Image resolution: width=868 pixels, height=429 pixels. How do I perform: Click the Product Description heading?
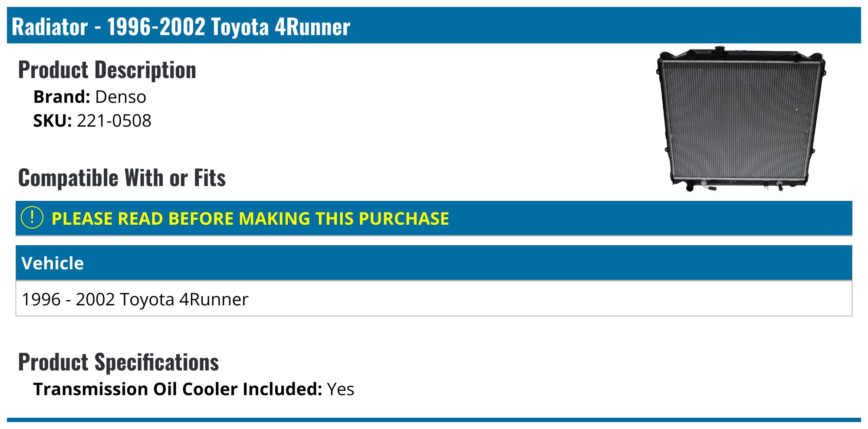[107, 70]
